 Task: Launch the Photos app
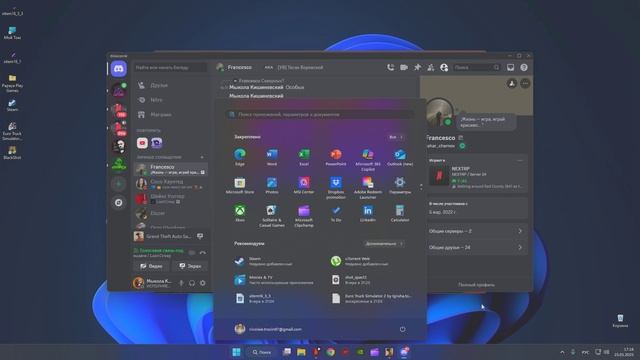click(x=272, y=185)
